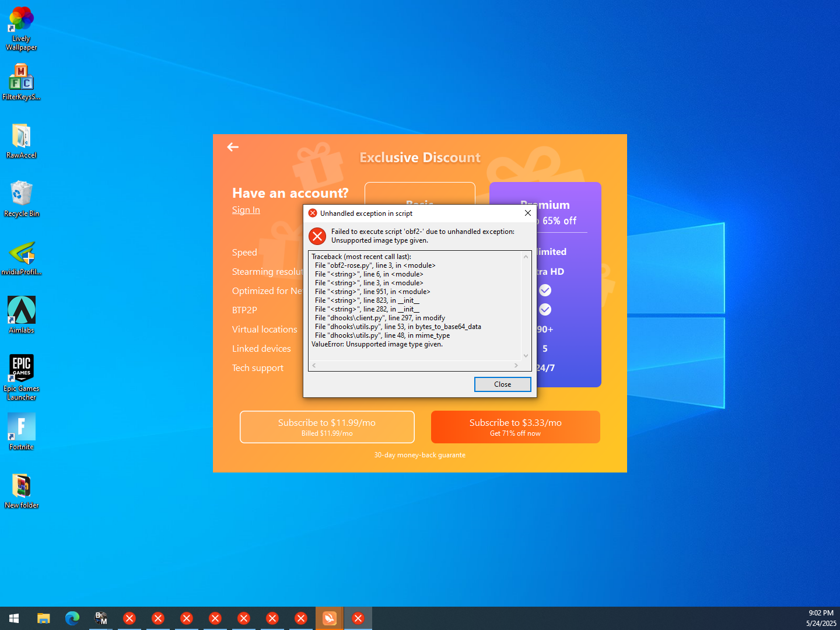Click the 'Traceback (most recent call last):' line
Screen dimensions: 840x630
(361, 257)
